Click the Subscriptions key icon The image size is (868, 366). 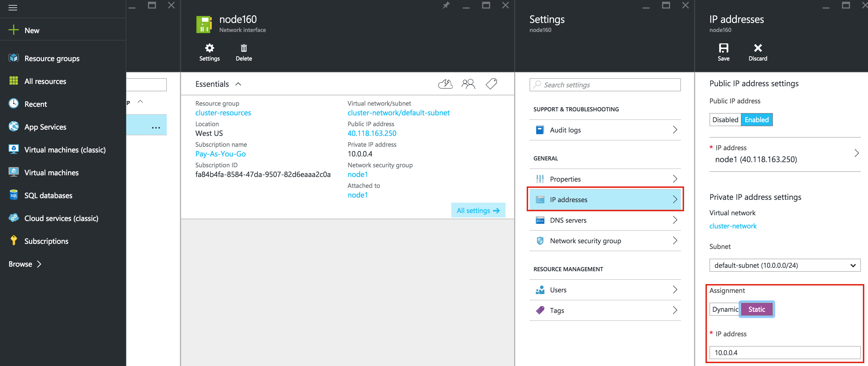coord(13,240)
